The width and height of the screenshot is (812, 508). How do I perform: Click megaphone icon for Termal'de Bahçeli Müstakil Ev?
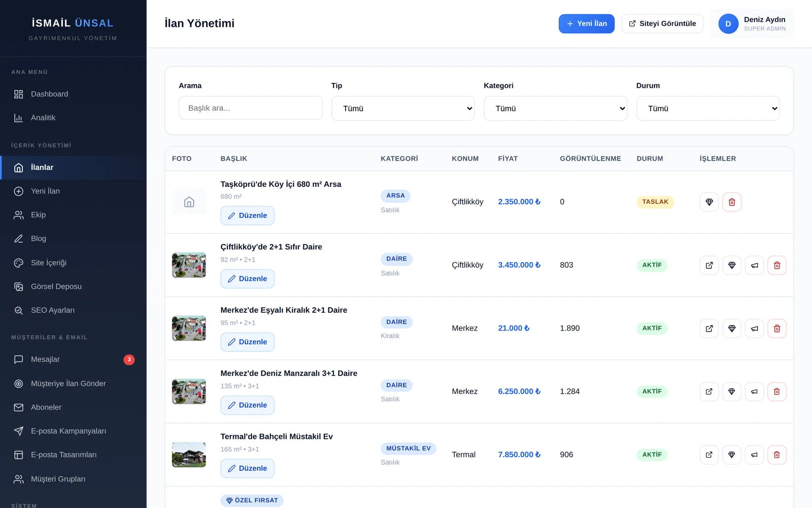[x=754, y=455]
